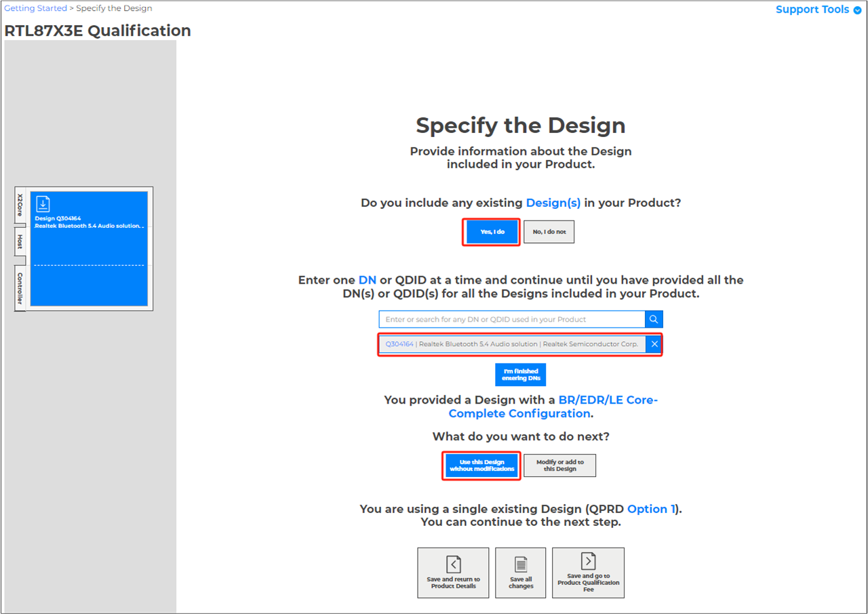The image size is (868, 614).
Task: Focus the DN or QDID search field
Action: (x=512, y=320)
